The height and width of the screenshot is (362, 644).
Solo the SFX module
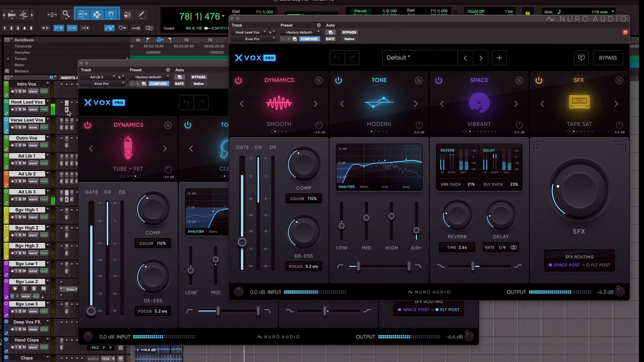click(x=619, y=80)
